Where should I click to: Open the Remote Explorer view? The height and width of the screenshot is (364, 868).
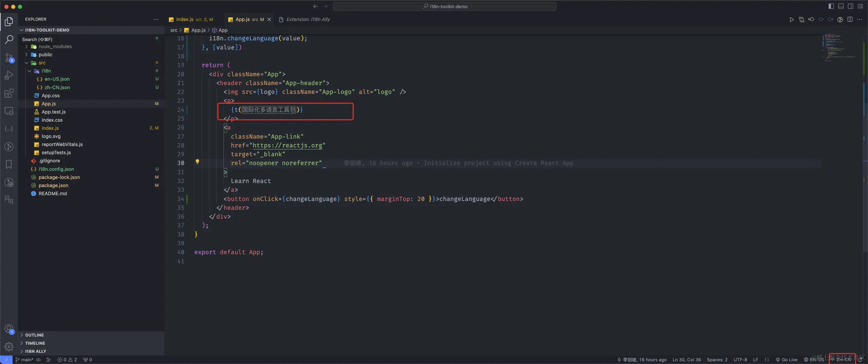9,111
